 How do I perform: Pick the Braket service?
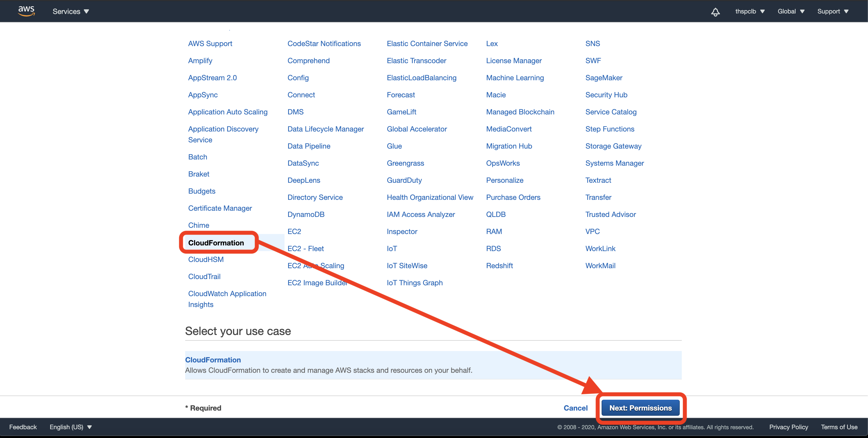click(x=199, y=174)
